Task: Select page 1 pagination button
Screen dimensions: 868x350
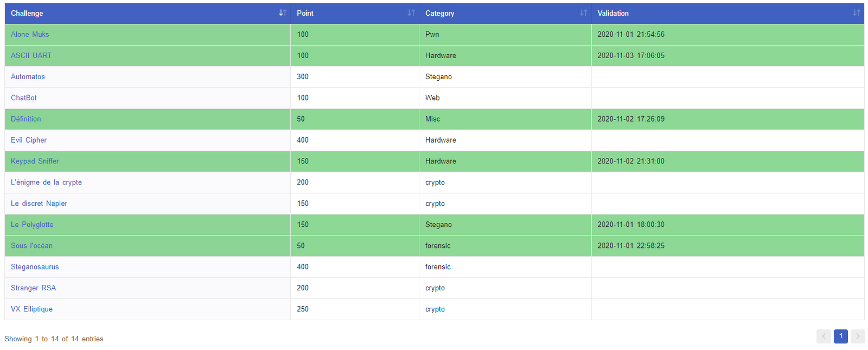Action: coord(840,336)
